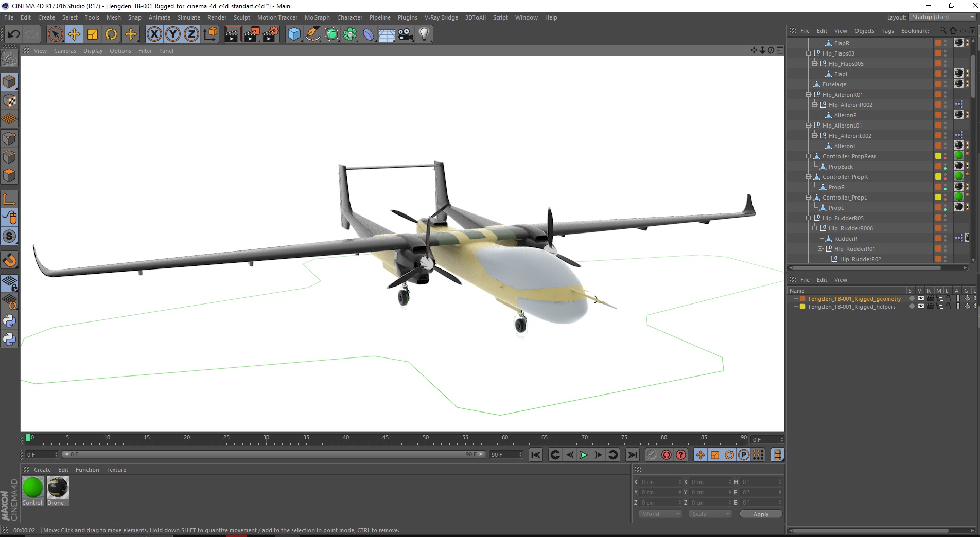Screen dimensions: 980x537
Task: Click the Apply button
Action: click(x=761, y=514)
